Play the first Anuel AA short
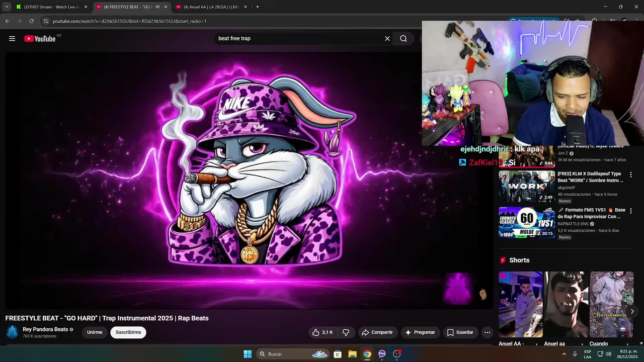 (x=521, y=304)
